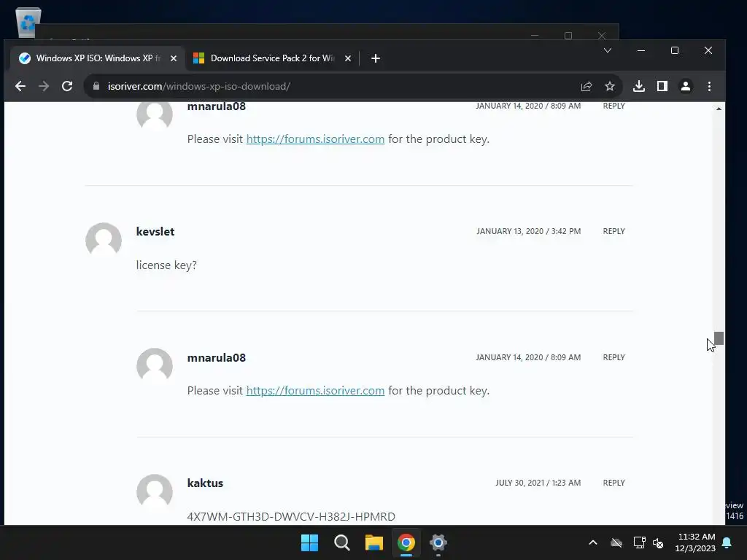
Task: Select the product key text by kaktus
Action: (x=291, y=517)
